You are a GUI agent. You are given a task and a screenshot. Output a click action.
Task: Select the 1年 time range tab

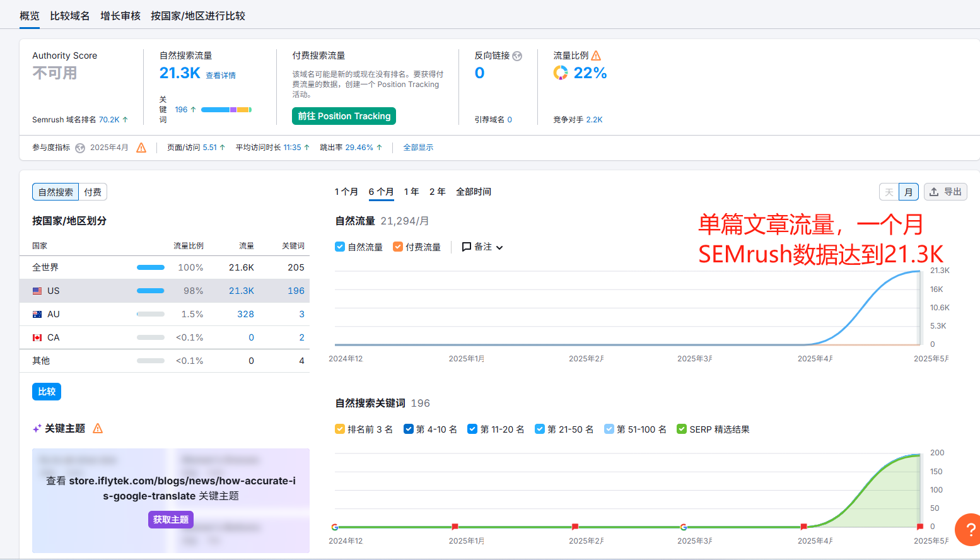pyautogui.click(x=411, y=191)
